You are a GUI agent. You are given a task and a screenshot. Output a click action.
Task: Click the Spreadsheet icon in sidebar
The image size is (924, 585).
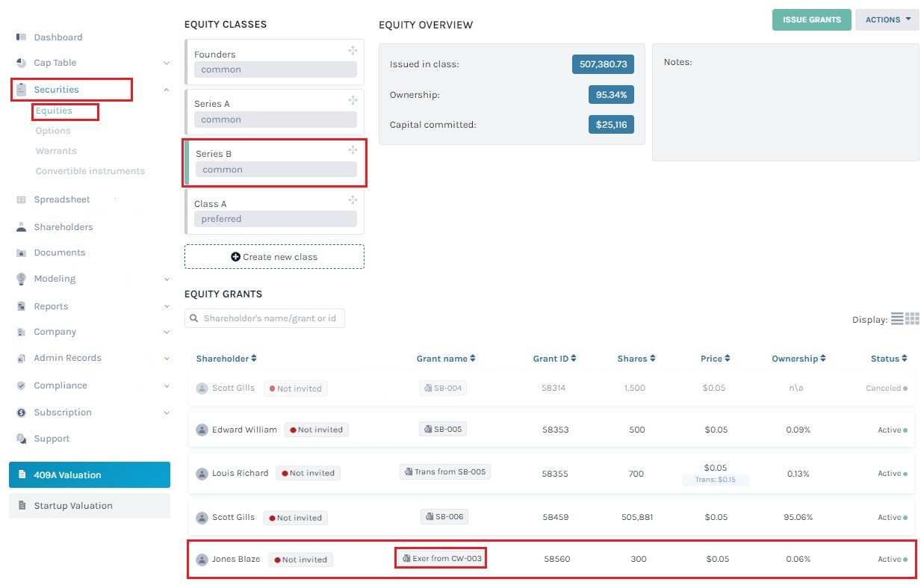click(21, 199)
